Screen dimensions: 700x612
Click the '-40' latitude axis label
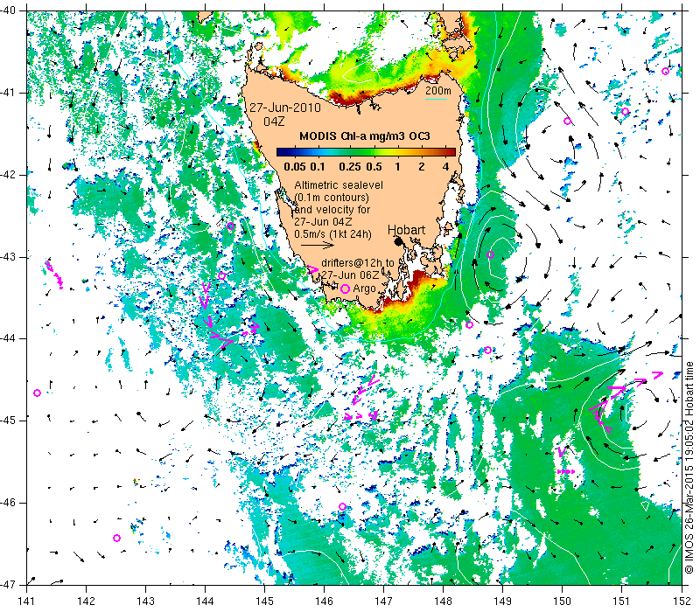pos(8,10)
